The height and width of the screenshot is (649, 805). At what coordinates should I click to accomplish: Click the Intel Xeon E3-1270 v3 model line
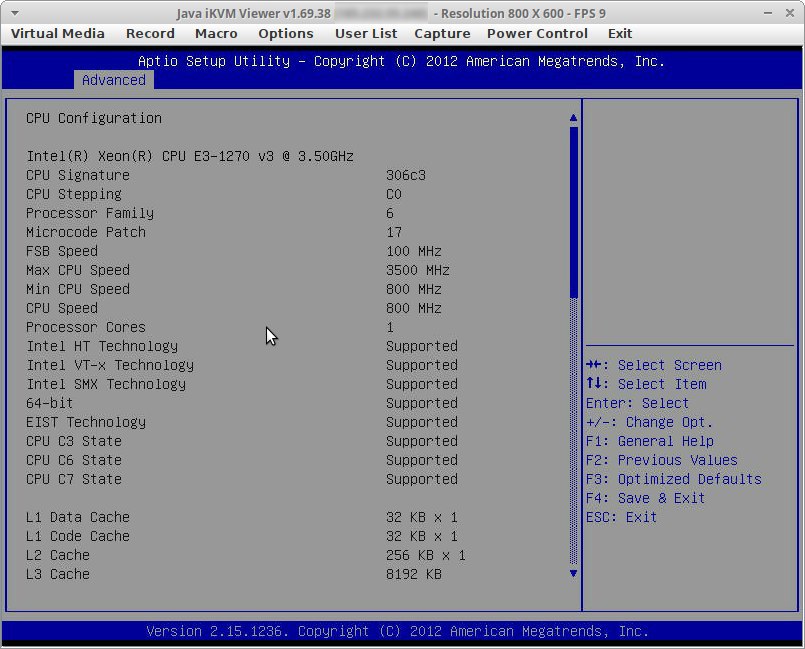point(190,156)
